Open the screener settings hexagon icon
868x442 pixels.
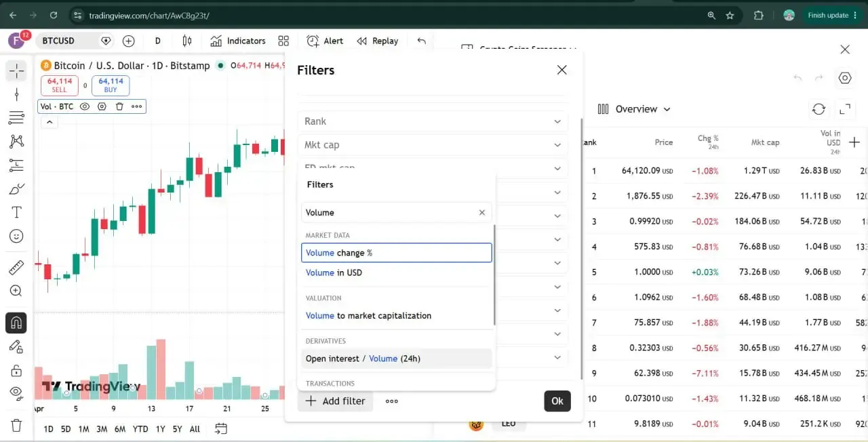(845, 78)
